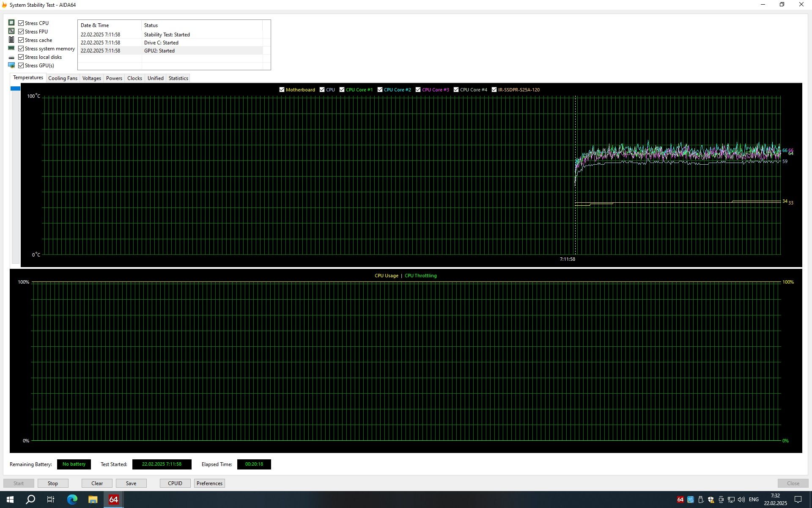Switch to the Cooling Fans tab
The width and height of the screenshot is (812, 508).
[x=63, y=78]
